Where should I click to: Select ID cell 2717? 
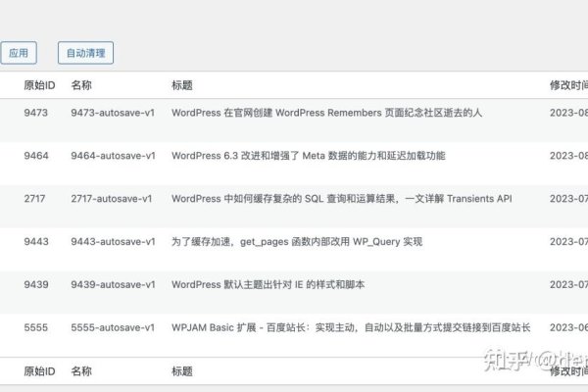click(34, 199)
